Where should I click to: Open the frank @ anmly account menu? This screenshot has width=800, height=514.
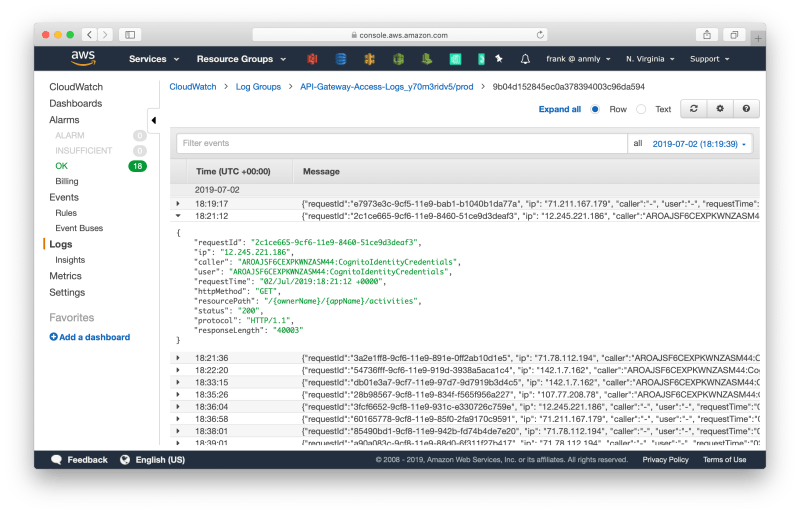click(578, 59)
